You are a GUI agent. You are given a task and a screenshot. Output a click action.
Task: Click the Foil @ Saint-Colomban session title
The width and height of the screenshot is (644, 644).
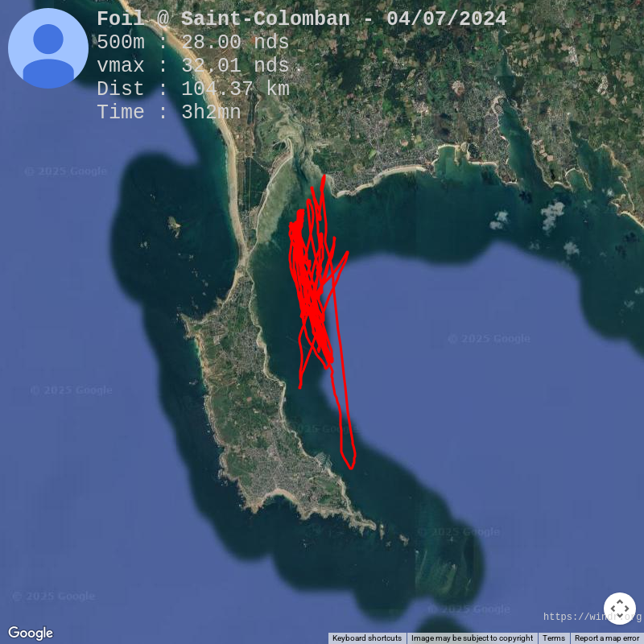click(301, 19)
